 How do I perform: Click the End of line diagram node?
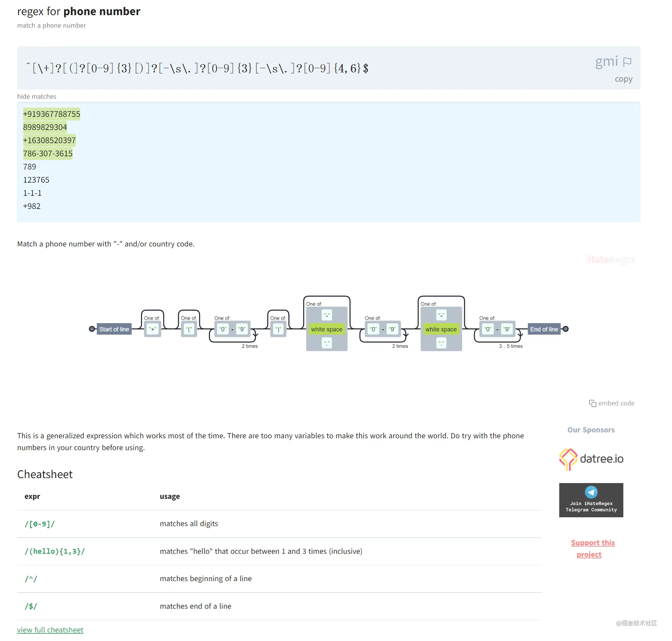[x=544, y=329]
